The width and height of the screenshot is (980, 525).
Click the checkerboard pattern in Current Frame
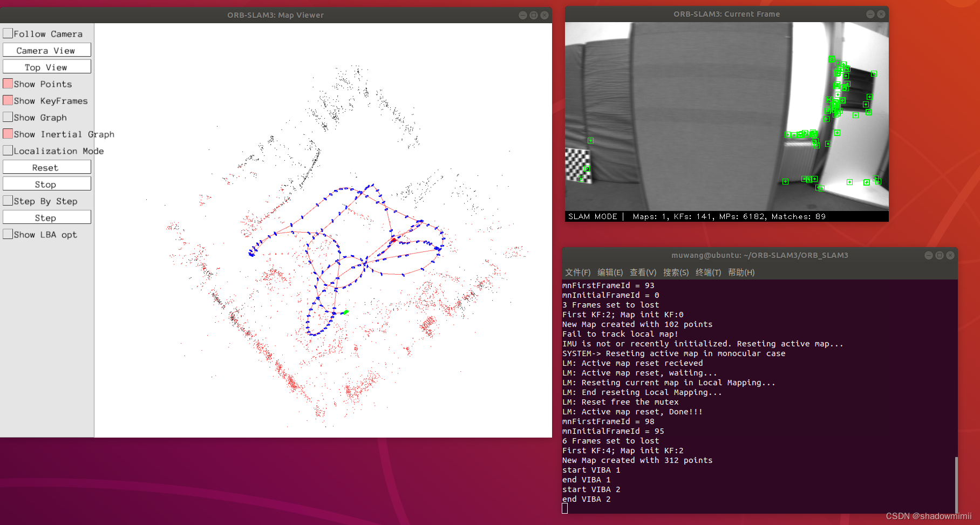[x=577, y=166]
